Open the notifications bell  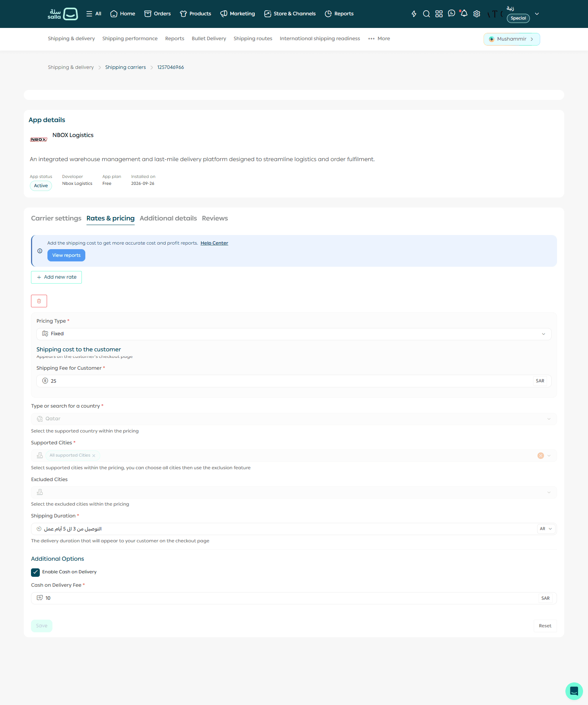464,13
